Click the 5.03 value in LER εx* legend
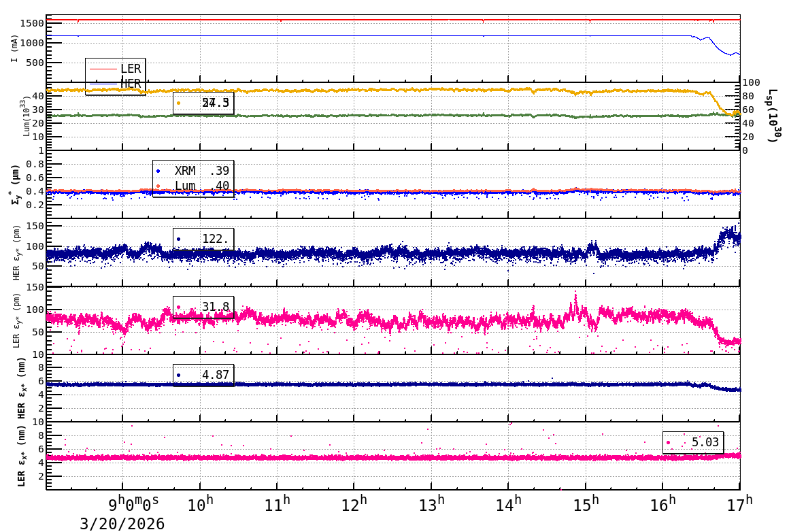 coord(705,442)
